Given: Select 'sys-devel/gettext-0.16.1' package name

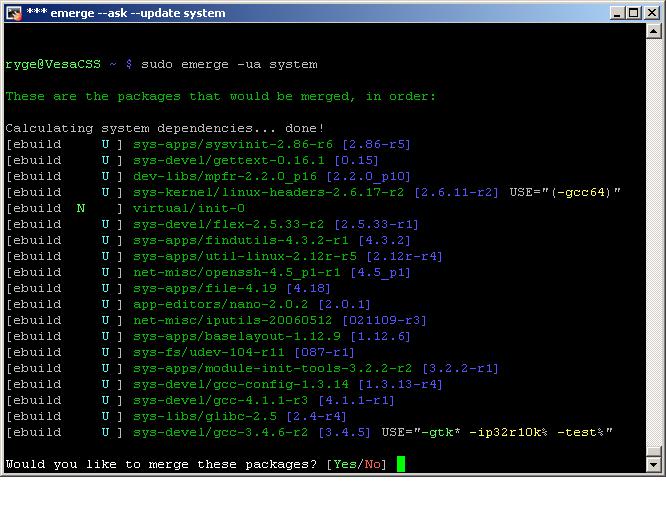Looking at the screenshot, I should [229, 161].
